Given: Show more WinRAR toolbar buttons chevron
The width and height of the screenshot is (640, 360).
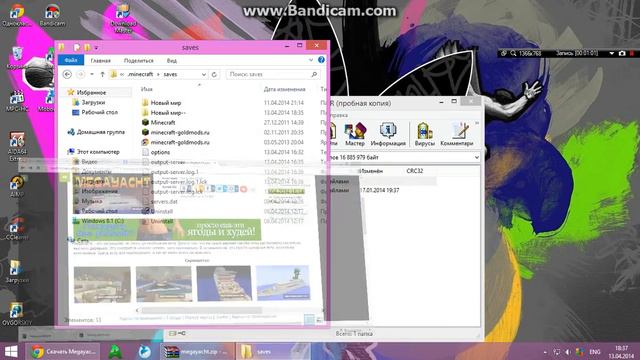Looking at the screenshot, I should pos(477,123).
